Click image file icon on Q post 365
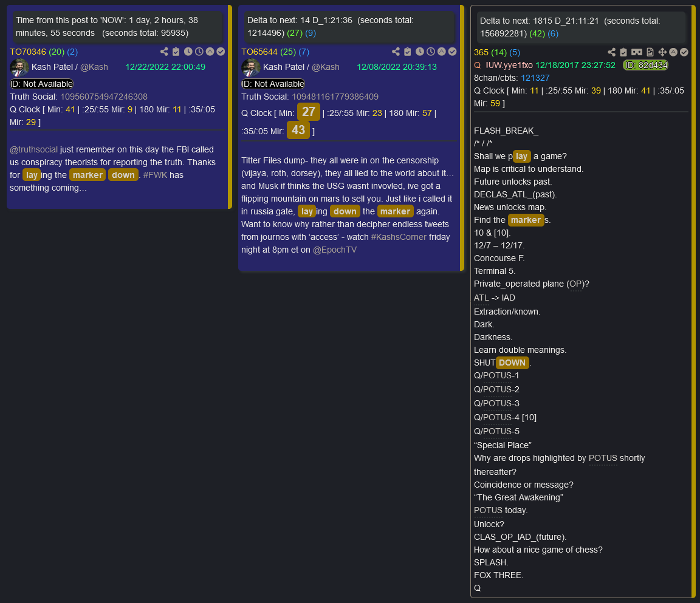 click(x=650, y=52)
